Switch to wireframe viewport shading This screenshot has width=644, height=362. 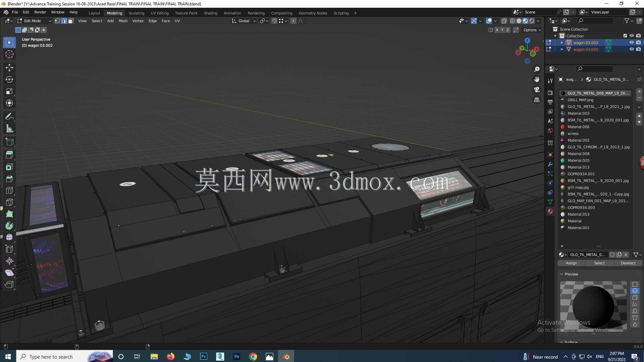coord(513,21)
